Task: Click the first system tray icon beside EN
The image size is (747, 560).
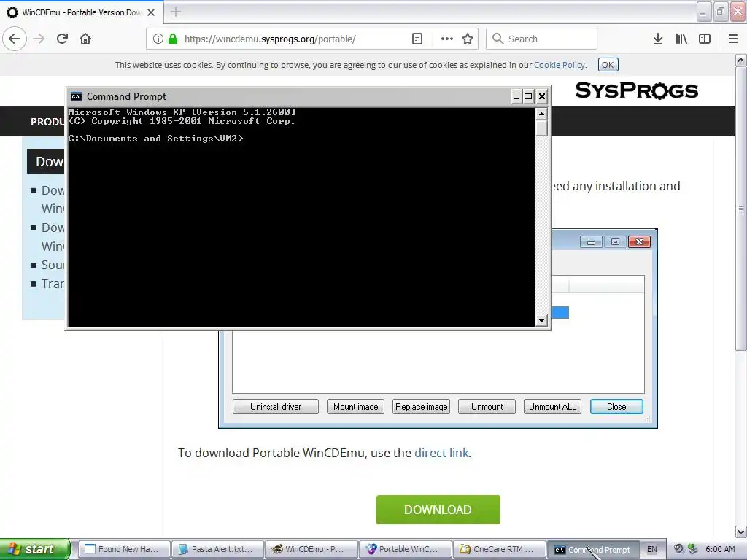Action: (679, 549)
